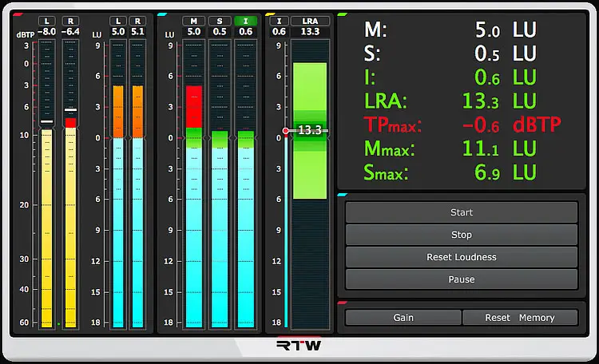Screen dimensions: 599x364
Task: Click the -8.0 left true peak value
Action: pyautogui.click(x=47, y=32)
